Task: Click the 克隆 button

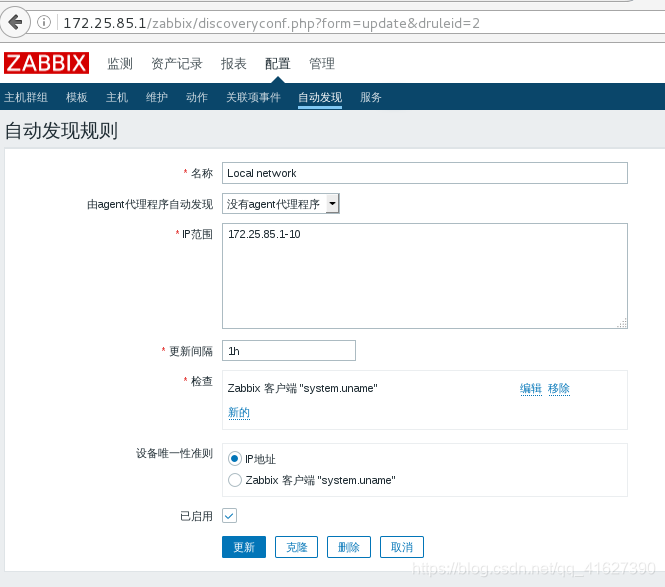Action: pyautogui.click(x=296, y=547)
